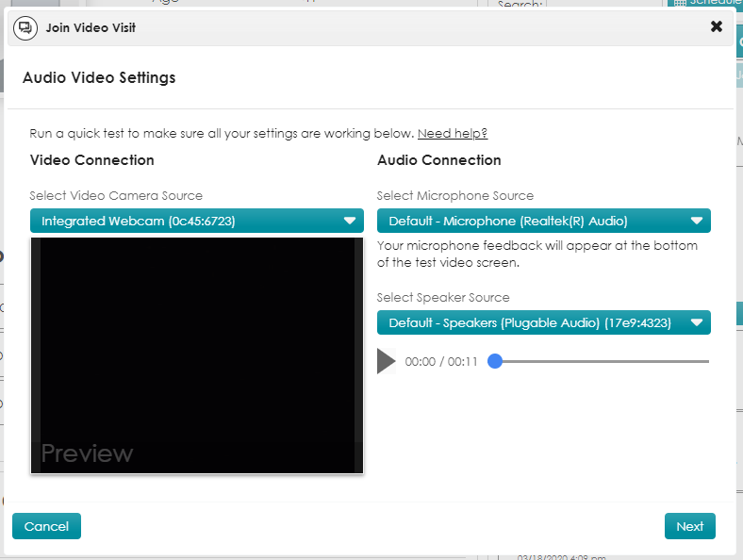Click the Audio Video Settings heading
The height and width of the screenshot is (560, 743).
click(x=99, y=77)
